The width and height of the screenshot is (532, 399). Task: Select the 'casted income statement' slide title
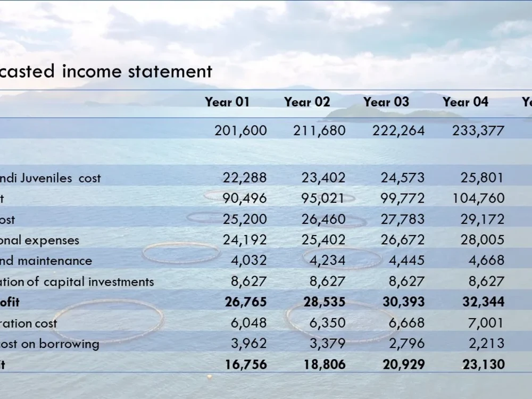click(106, 71)
